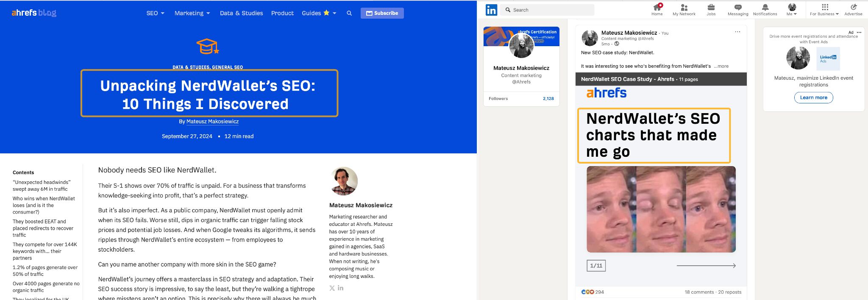Image resolution: width=868 pixels, height=300 pixels.
Task: Click the blog search magnifier icon
Action: (349, 13)
